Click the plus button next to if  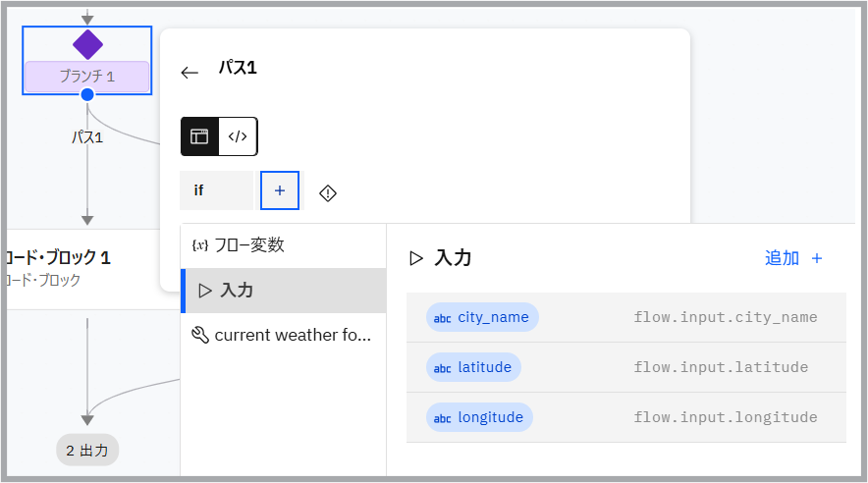[x=280, y=190]
